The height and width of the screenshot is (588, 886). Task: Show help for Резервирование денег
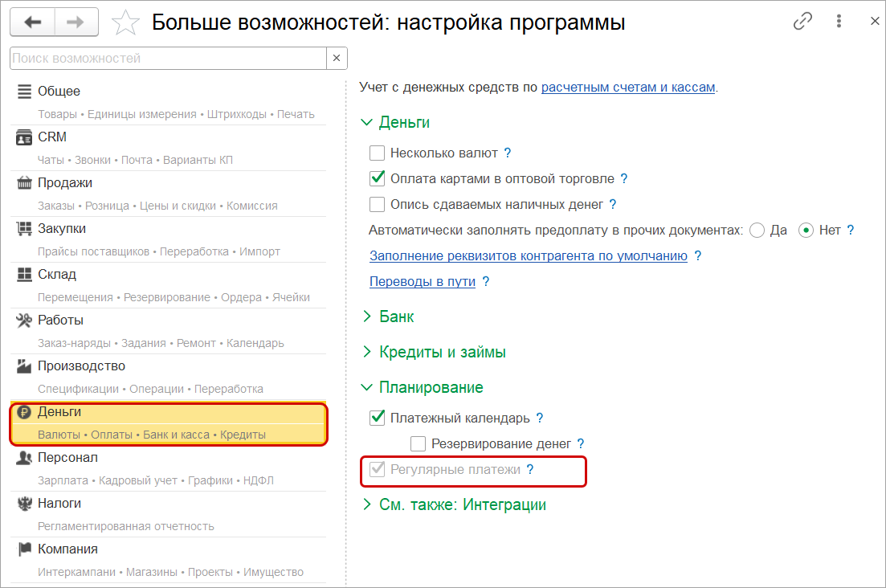580,444
